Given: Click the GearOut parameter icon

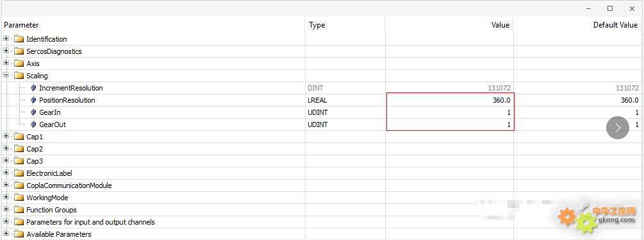Looking at the screenshot, I should (34, 124).
